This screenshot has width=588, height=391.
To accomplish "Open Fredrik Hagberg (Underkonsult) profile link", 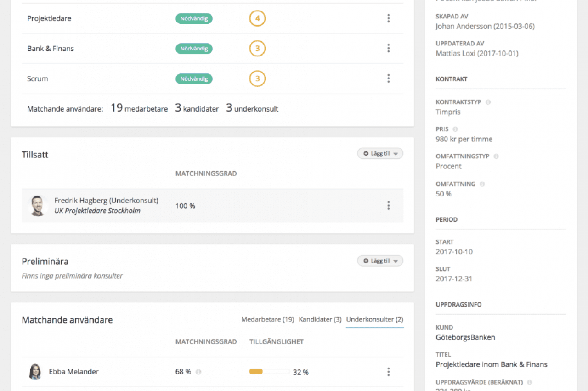I will (106, 201).
